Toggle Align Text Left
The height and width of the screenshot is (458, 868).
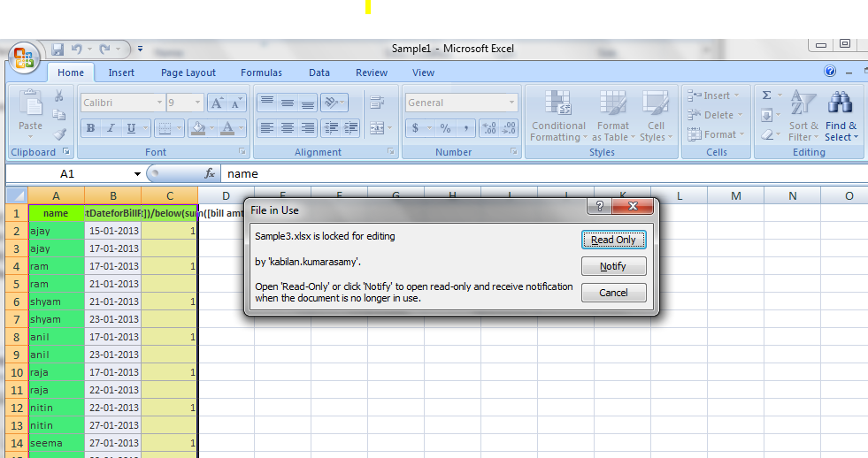[x=267, y=128]
